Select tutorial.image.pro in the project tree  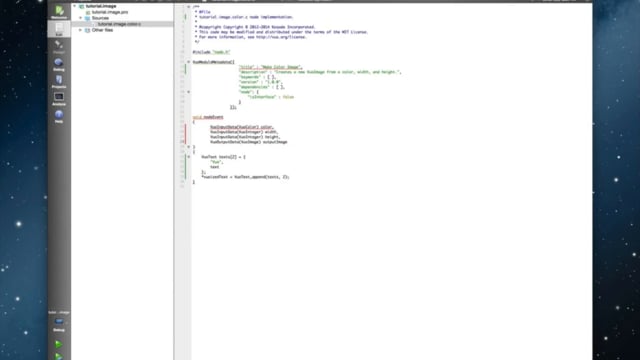[110, 12]
